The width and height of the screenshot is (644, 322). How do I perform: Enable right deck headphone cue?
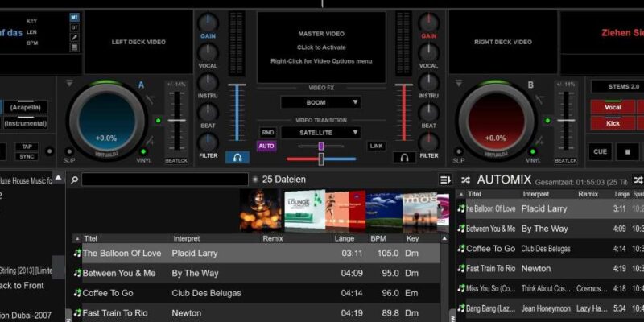coord(404,157)
